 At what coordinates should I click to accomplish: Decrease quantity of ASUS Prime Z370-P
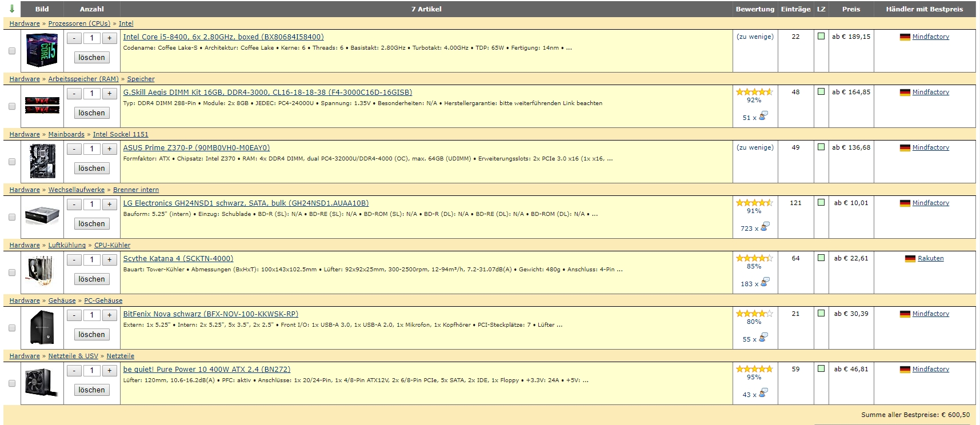[x=74, y=149]
